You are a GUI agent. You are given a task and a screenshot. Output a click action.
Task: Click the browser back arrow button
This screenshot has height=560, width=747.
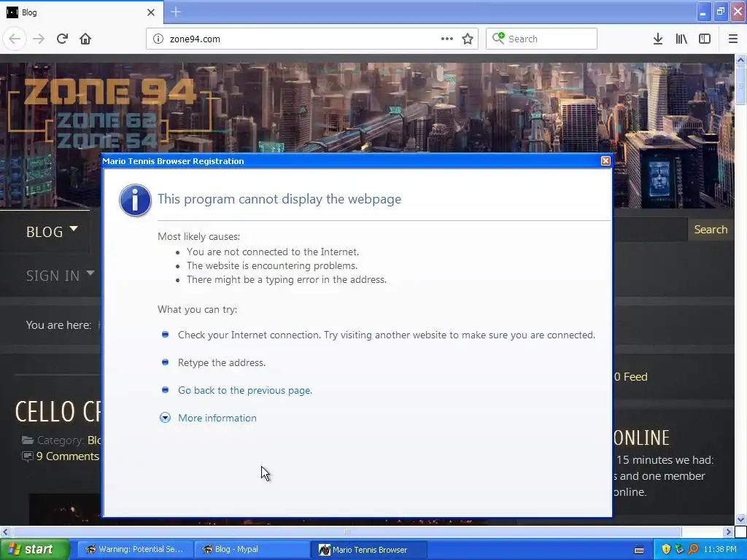point(15,39)
